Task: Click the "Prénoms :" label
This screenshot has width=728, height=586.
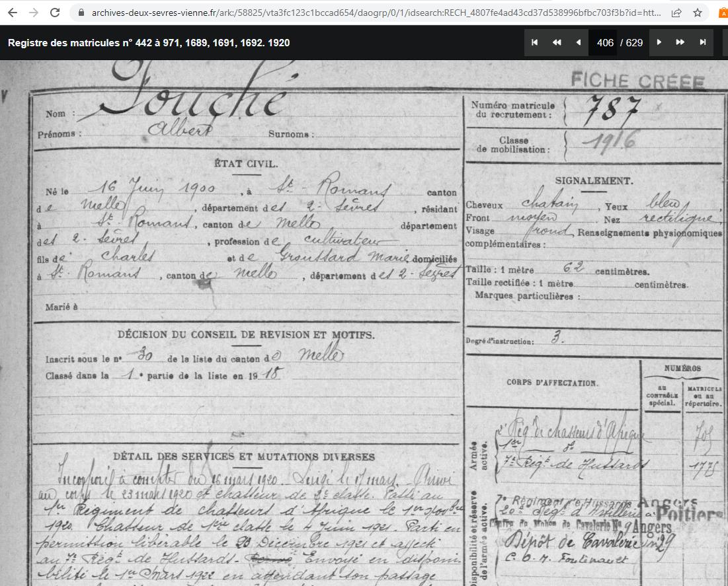Action: 60,134
